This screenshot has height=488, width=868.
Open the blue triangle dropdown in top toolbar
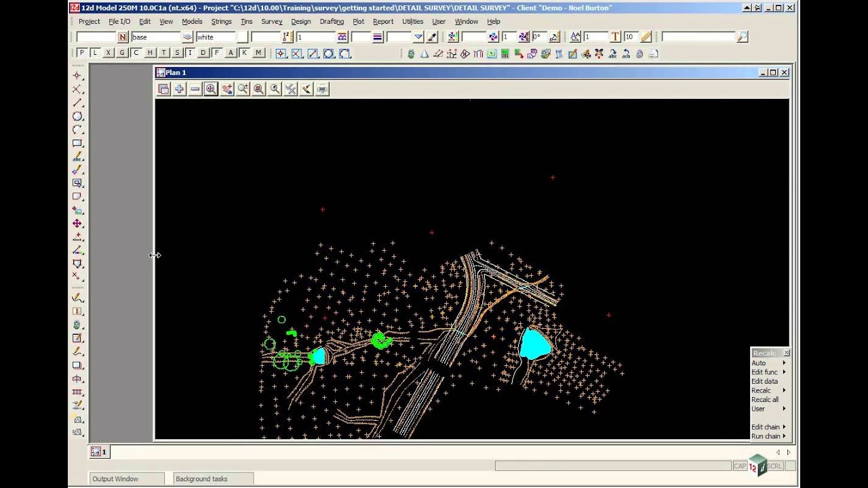tap(418, 37)
